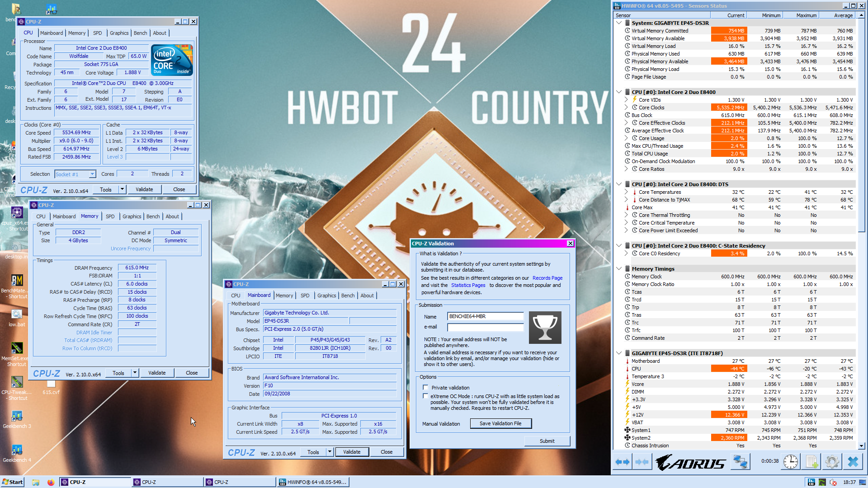Click the DRAM Frequency value 615.0 MHz
Image resolution: width=868 pixels, height=488 pixels.
click(137, 267)
